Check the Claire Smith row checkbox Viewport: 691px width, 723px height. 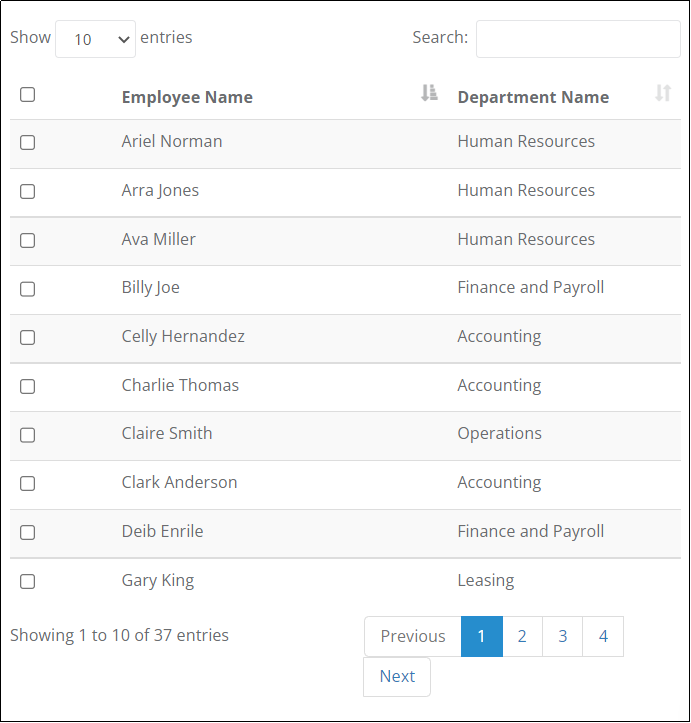(28, 435)
